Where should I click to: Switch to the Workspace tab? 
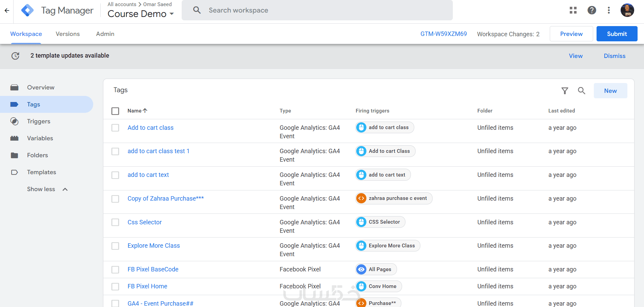click(x=26, y=34)
